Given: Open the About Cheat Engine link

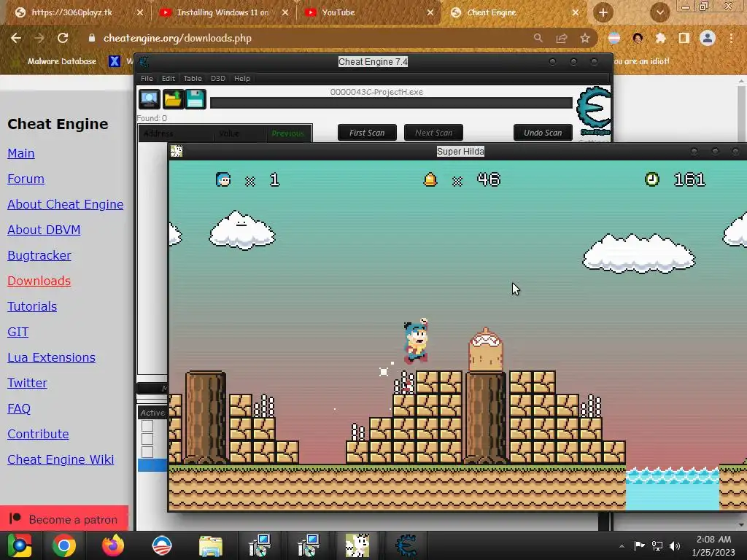Looking at the screenshot, I should click(65, 204).
